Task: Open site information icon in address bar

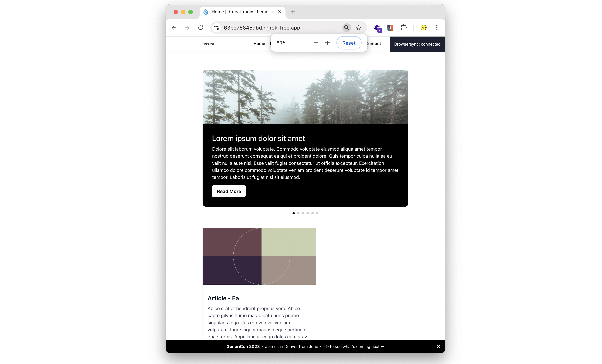Action: coord(216,28)
